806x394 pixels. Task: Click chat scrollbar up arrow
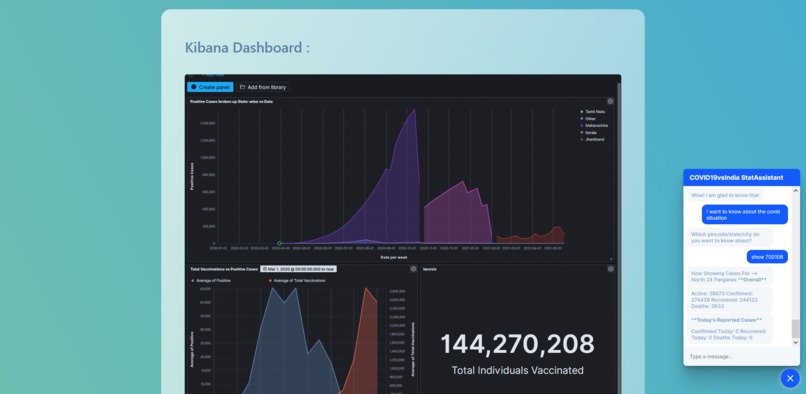[796, 191]
